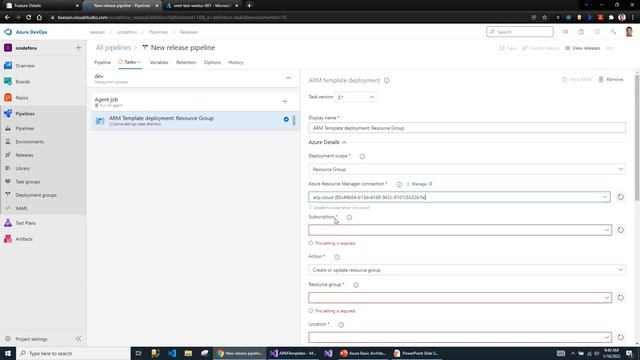Open the Azure Resource Manager connection dropdown
This screenshot has width=640, height=360.
coord(459,197)
